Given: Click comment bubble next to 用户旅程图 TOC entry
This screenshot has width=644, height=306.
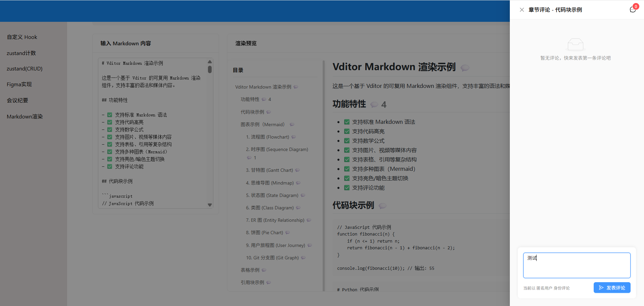Looking at the screenshot, I should [x=310, y=245].
